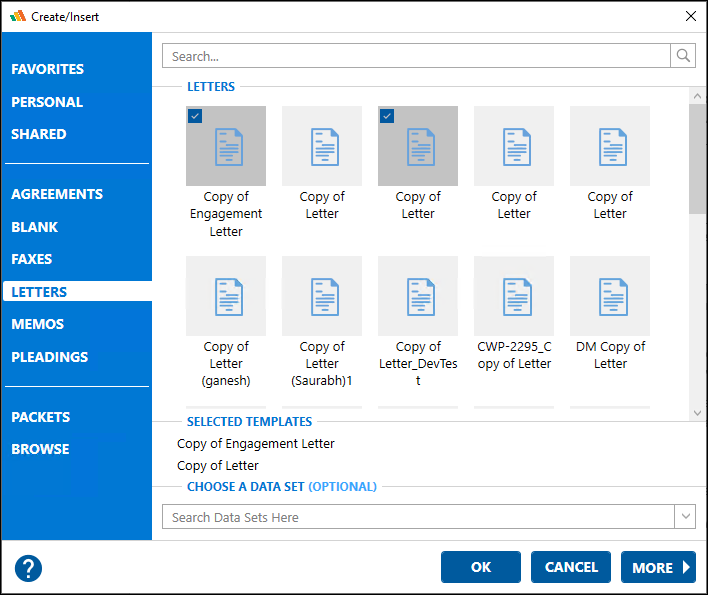Switch to the Faxes category
Screen dimensions: 708x595
(32, 259)
